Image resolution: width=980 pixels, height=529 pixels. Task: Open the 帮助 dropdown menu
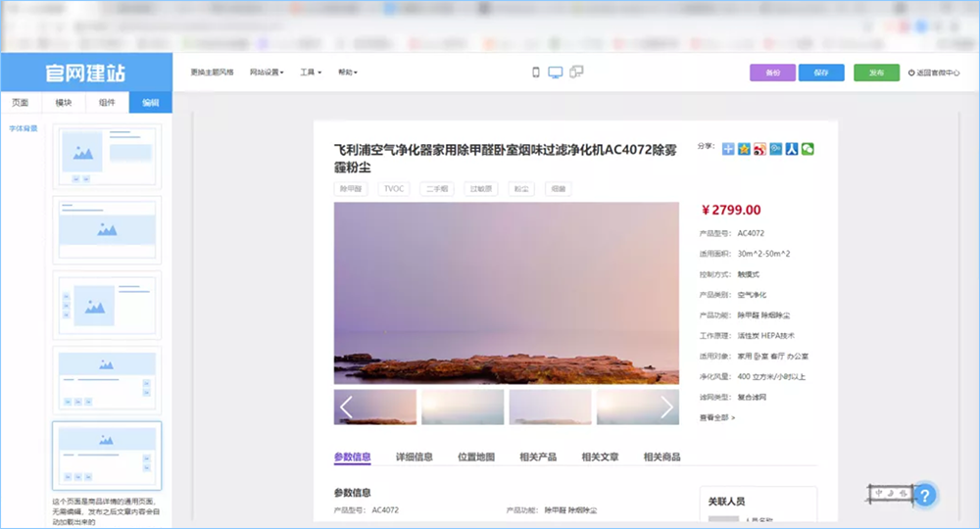pyautogui.click(x=348, y=72)
